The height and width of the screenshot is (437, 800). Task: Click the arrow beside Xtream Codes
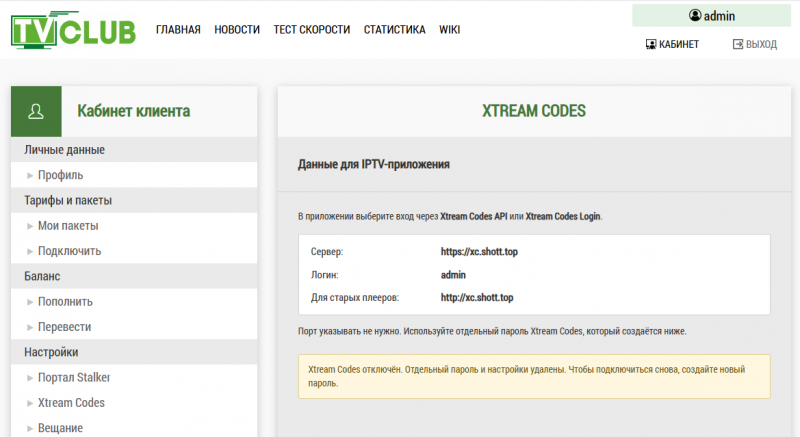[30, 403]
